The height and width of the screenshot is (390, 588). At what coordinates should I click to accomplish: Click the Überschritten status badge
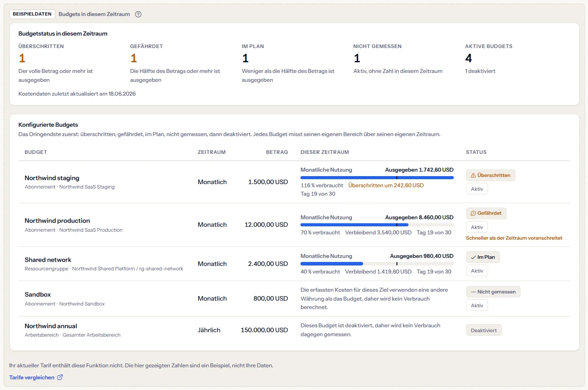[491, 175]
